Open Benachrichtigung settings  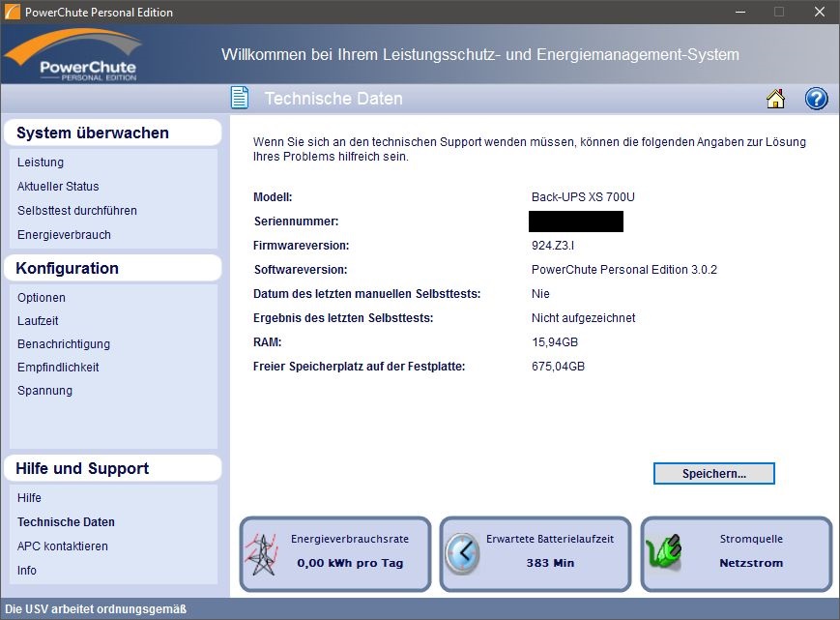point(64,344)
